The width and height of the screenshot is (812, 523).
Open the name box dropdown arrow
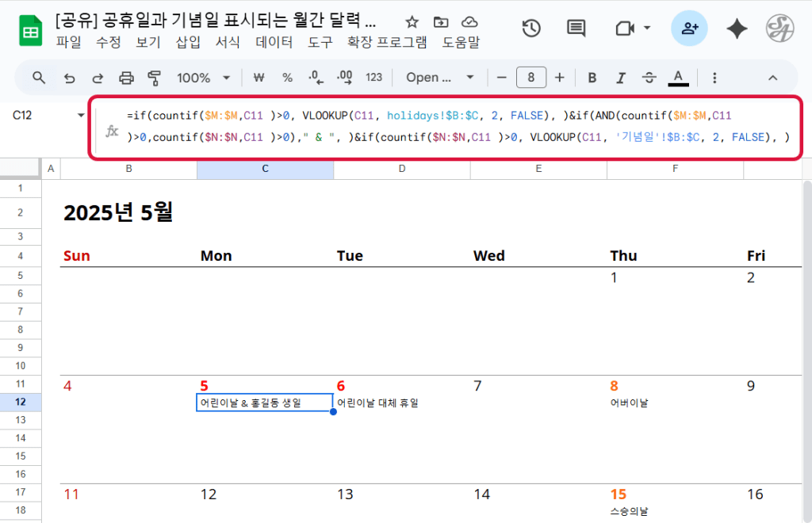(x=81, y=116)
